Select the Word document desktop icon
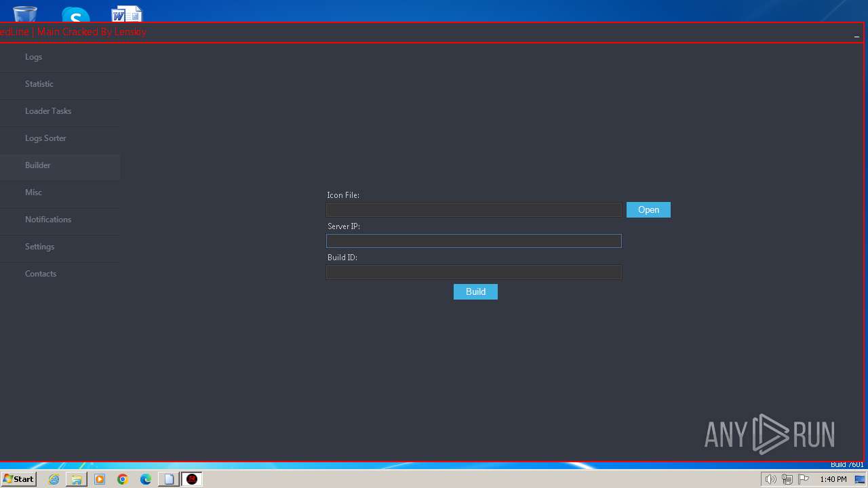Viewport: 868px width, 488px height. (x=127, y=14)
